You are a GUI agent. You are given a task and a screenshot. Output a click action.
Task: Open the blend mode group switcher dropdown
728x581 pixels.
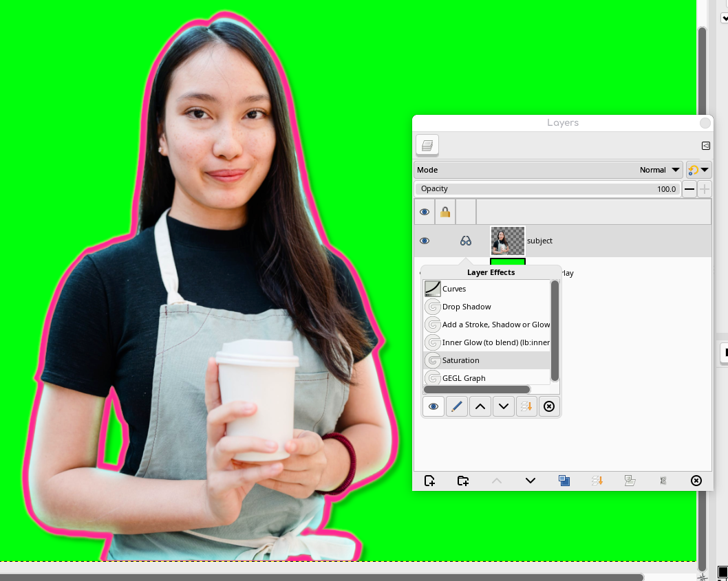[698, 170]
